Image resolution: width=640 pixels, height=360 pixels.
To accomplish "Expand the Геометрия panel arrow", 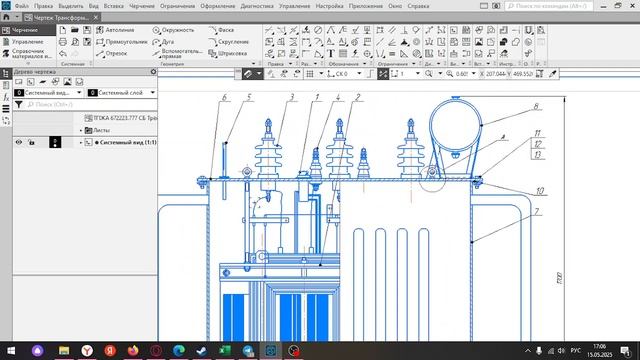I will [x=253, y=64].
